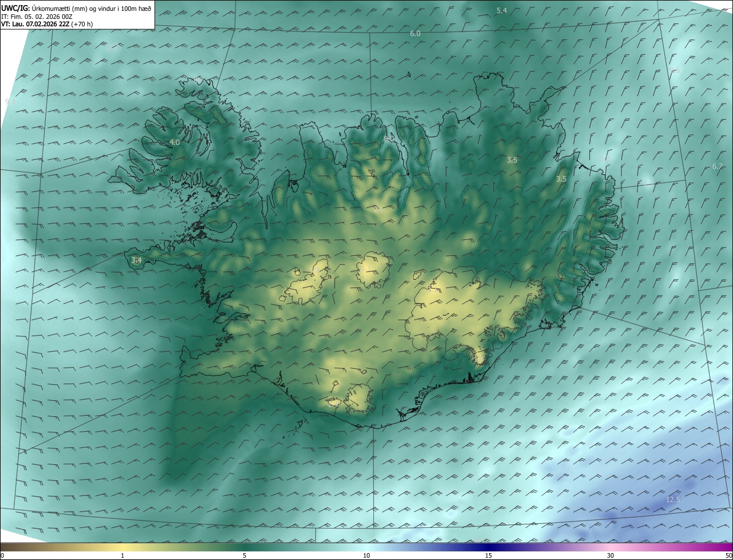The height and width of the screenshot is (560, 733).
Task: Select the color scale tick labeled 15
Action: pyautogui.click(x=488, y=555)
